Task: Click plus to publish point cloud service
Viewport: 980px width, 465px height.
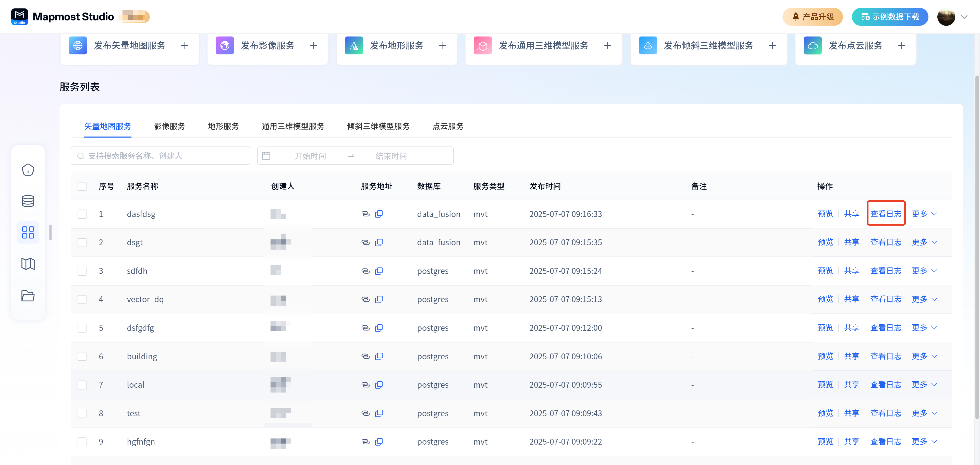Action: (901, 46)
